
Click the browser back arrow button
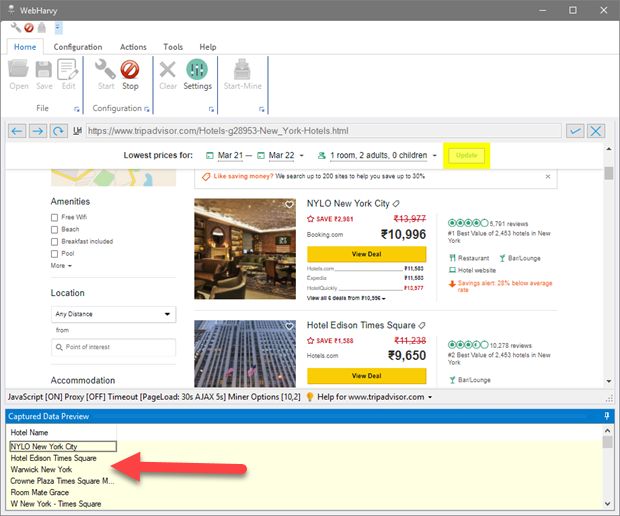pos(17,131)
